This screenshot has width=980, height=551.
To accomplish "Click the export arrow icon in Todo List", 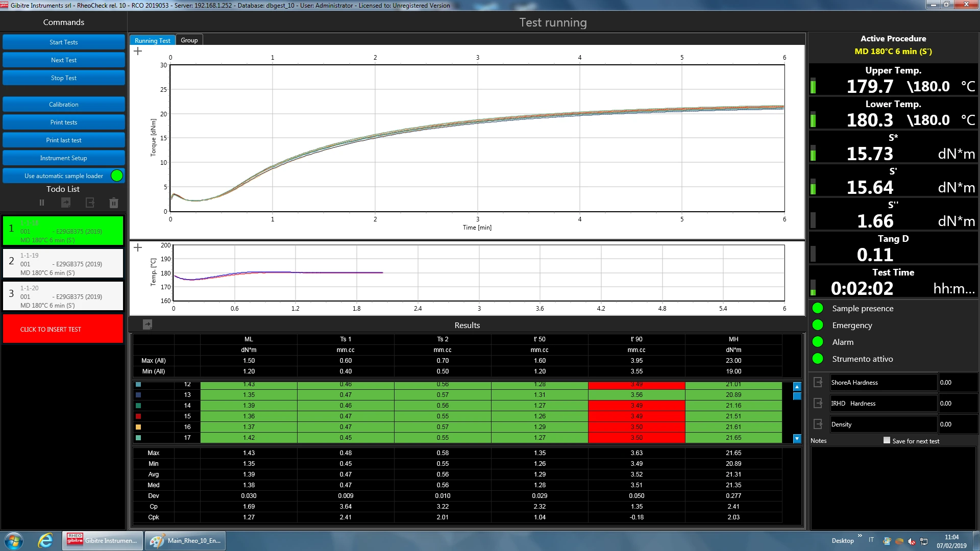I will pos(90,203).
